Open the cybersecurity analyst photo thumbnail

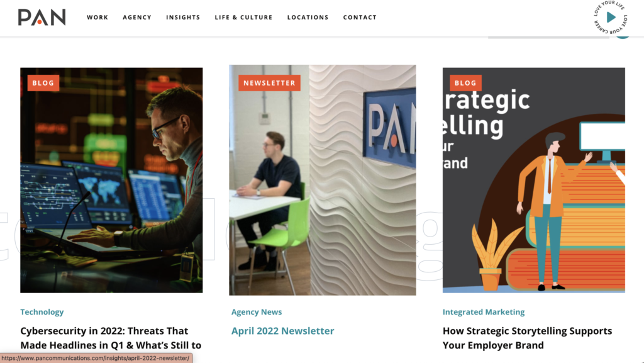tap(111, 181)
